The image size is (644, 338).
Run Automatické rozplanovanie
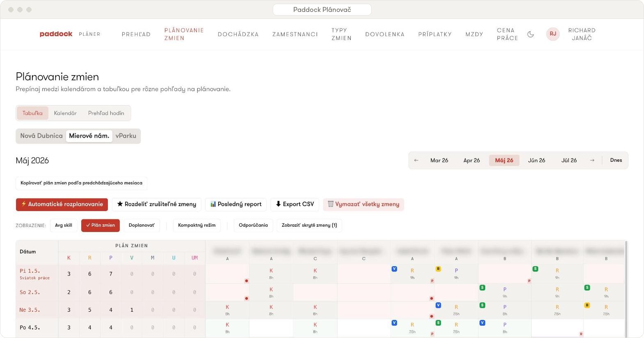coord(62,205)
